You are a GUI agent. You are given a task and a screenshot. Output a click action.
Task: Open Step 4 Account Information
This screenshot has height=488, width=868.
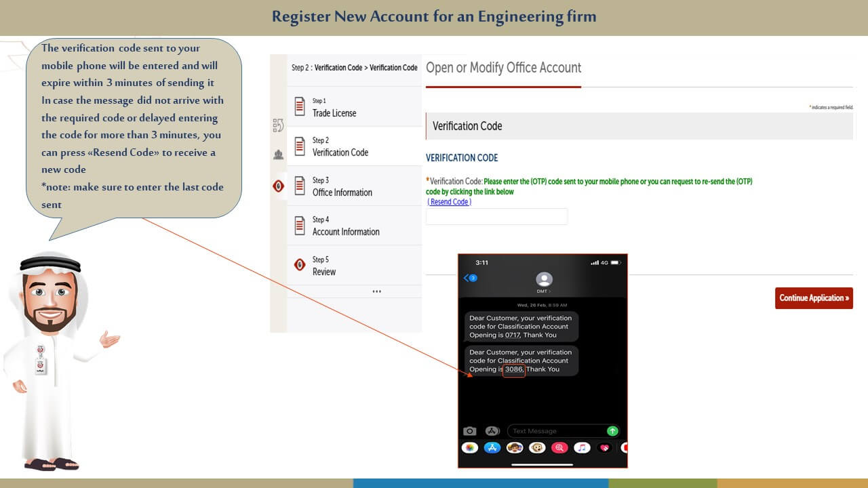pos(353,226)
